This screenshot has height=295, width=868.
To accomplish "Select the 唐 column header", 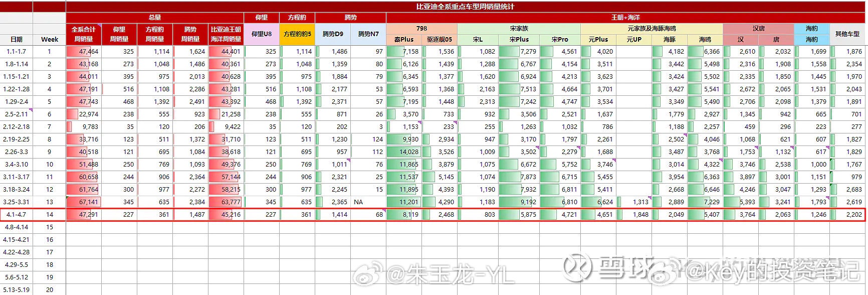I will pos(776,39).
